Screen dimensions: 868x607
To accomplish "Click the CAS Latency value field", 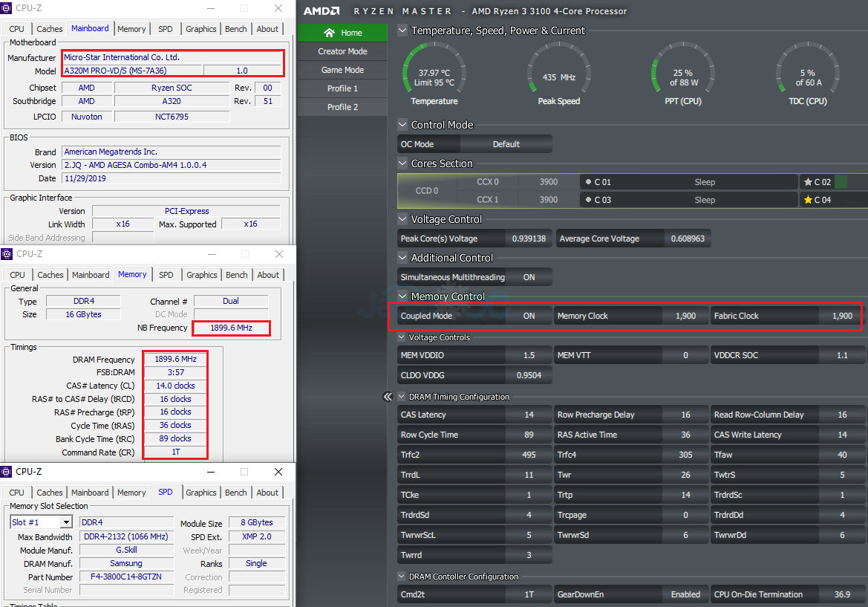I will pyautogui.click(x=529, y=415).
